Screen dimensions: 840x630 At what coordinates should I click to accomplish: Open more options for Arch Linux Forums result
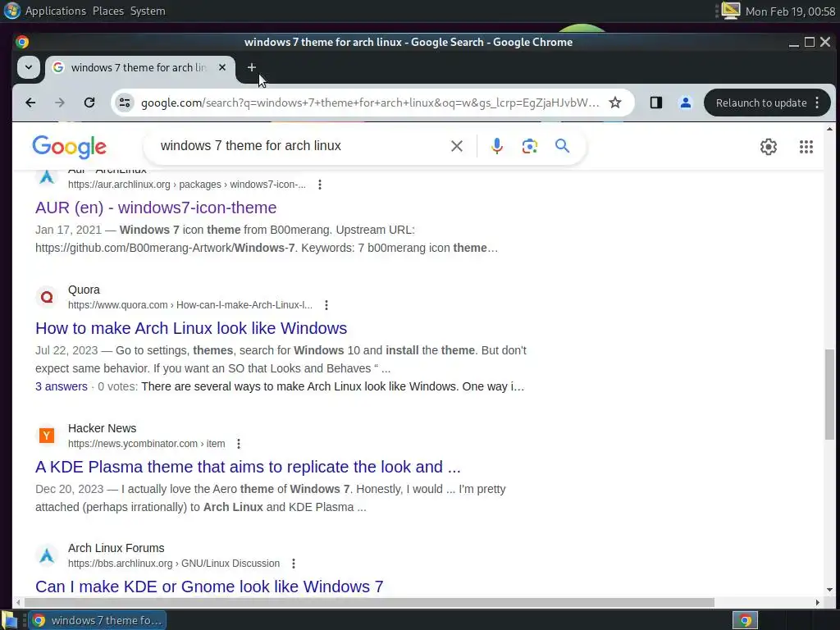[294, 564]
